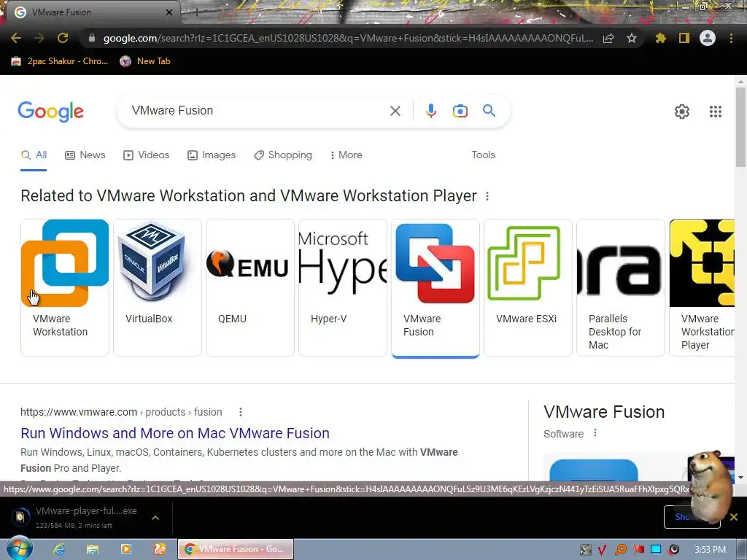Image resolution: width=747 pixels, height=560 pixels.
Task: Launch Internet Explorer from the taskbar
Action: 59,549
